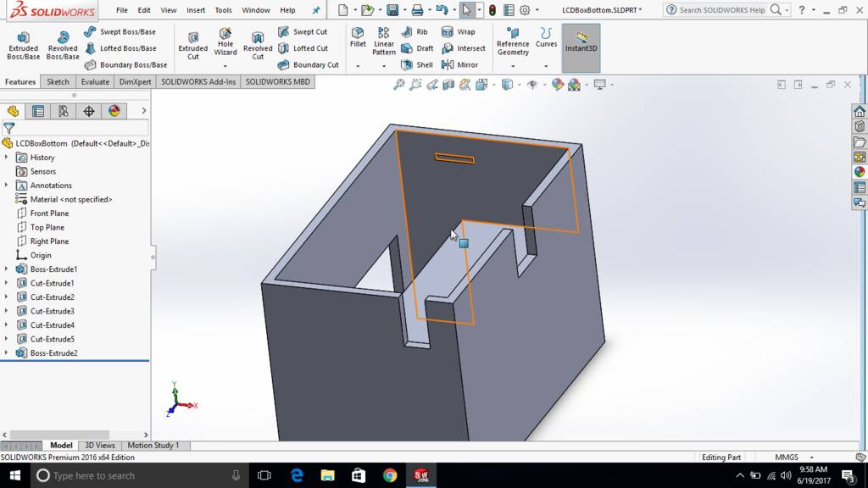Click Boundary Boss/Base
The height and width of the screenshot is (488, 868).
point(125,64)
